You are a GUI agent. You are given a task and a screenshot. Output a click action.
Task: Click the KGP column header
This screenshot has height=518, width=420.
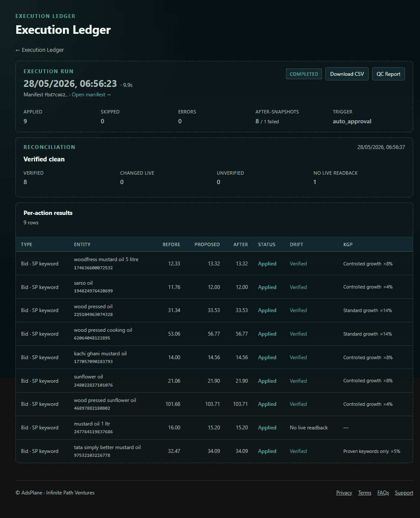(348, 244)
